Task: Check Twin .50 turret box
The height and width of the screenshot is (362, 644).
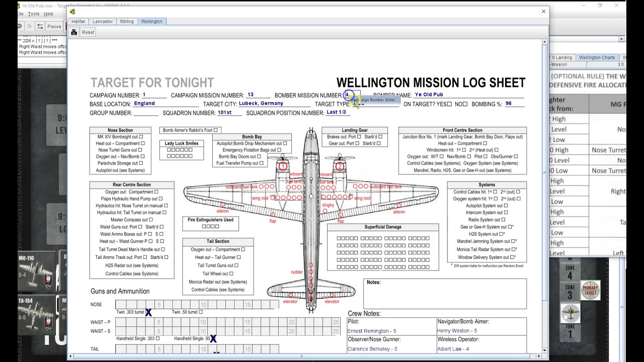Action: click(200, 312)
